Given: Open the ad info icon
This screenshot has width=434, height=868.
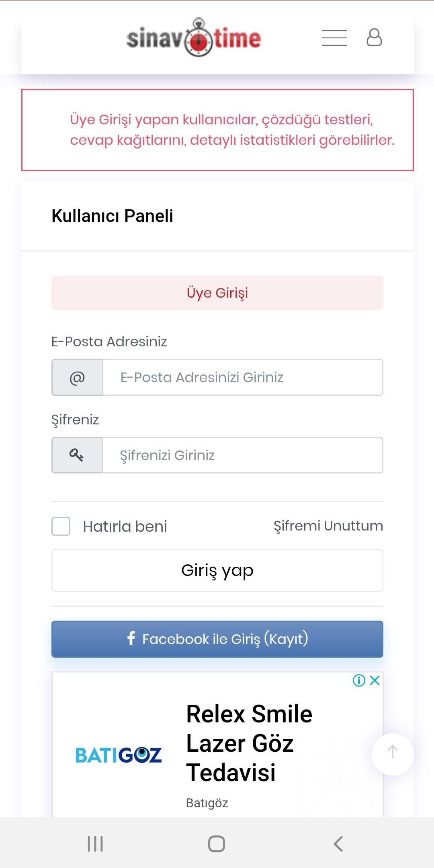Looking at the screenshot, I should 359,680.
